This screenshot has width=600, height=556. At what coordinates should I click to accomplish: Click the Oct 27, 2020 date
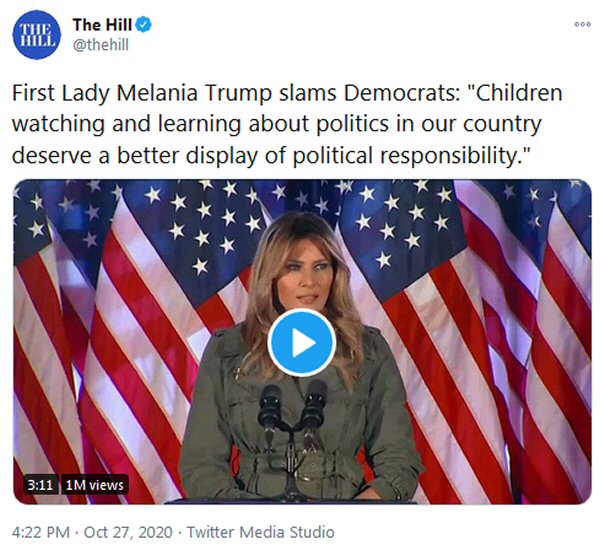coord(119,532)
